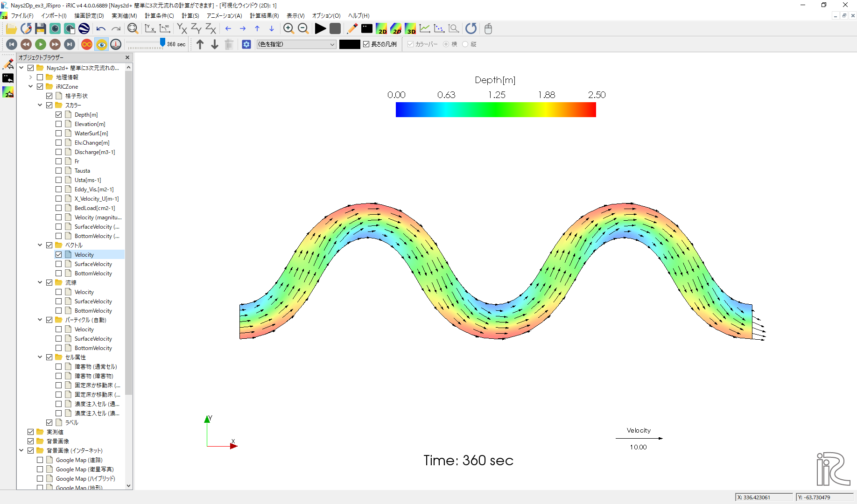
Task: Open the アニメーション(A) menu
Action: [224, 15]
